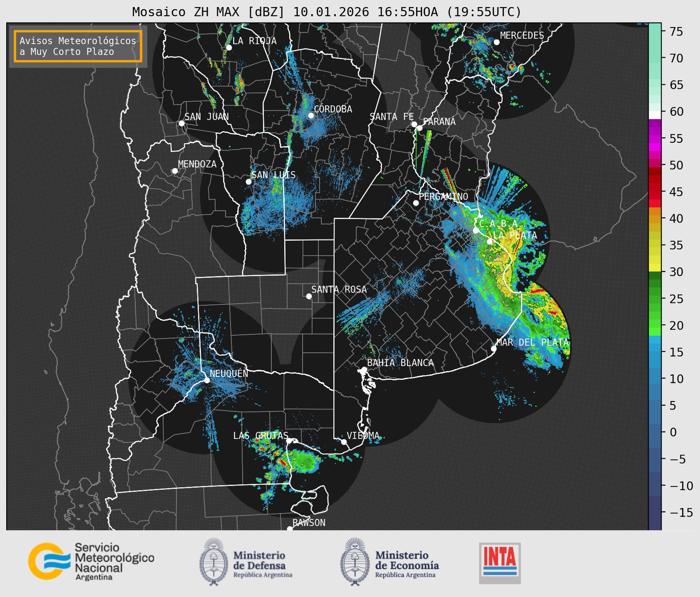The width and height of the screenshot is (700, 597).
Task: Click the Santa Fe city marker
Action: tap(414, 124)
